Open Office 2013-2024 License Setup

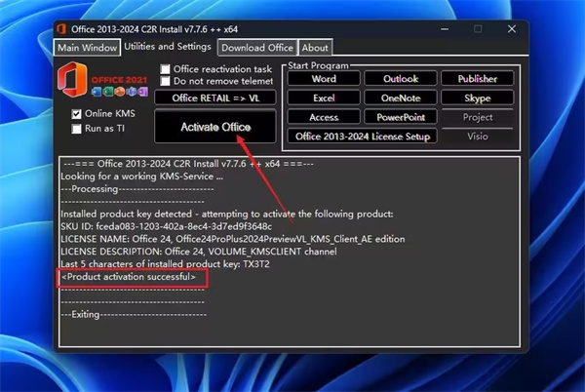point(363,137)
